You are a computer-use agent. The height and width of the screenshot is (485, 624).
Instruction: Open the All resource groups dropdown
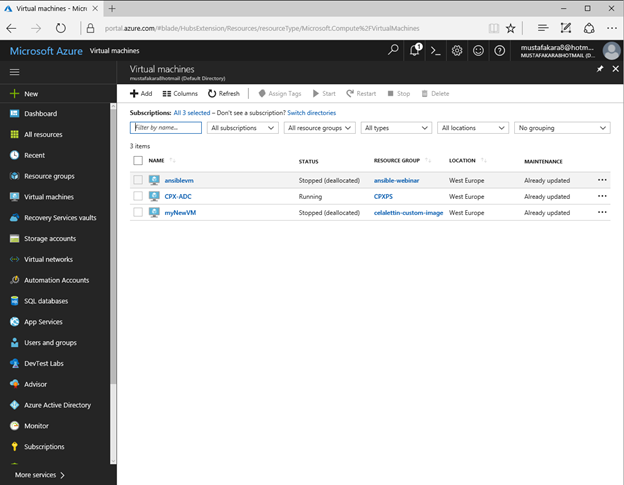[320, 128]
